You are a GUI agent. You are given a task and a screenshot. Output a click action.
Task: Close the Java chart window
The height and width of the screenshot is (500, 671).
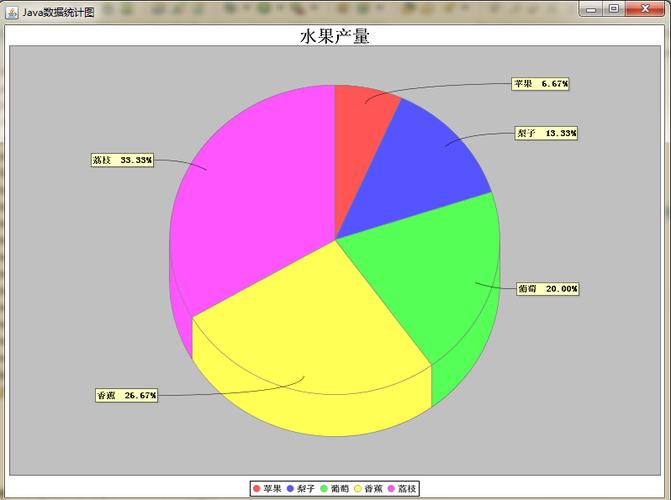(645, 9)
